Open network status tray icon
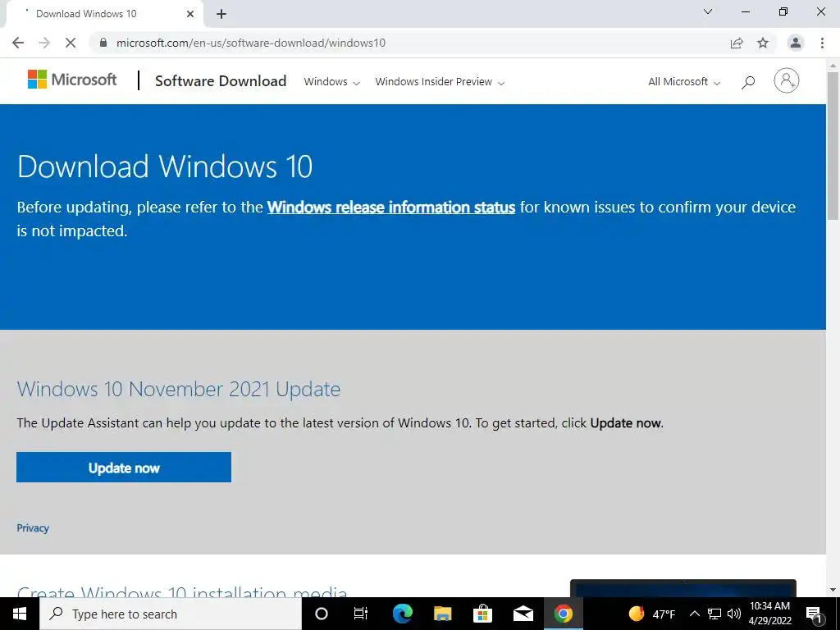Viewport: 840px width, 630px height. coord(714,614)
